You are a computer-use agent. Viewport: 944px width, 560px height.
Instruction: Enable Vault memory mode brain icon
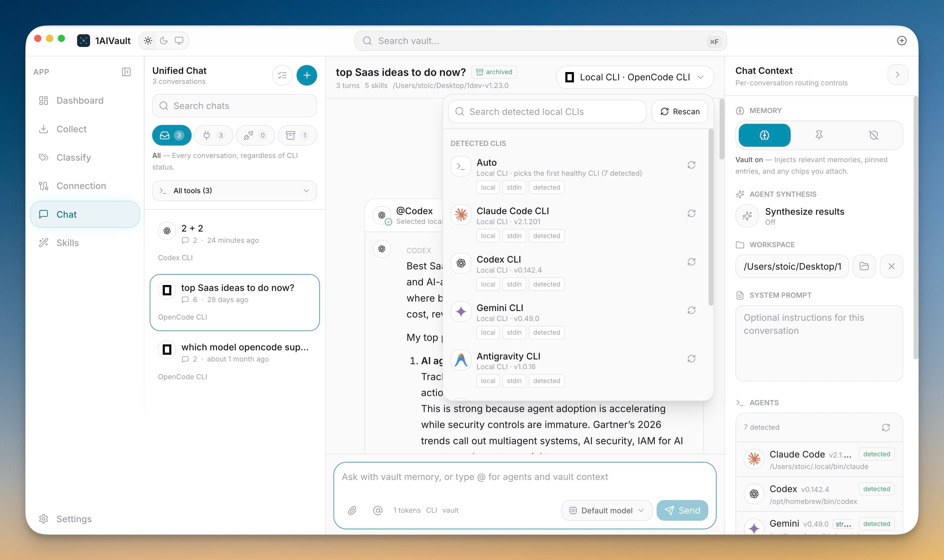(764, 135)
